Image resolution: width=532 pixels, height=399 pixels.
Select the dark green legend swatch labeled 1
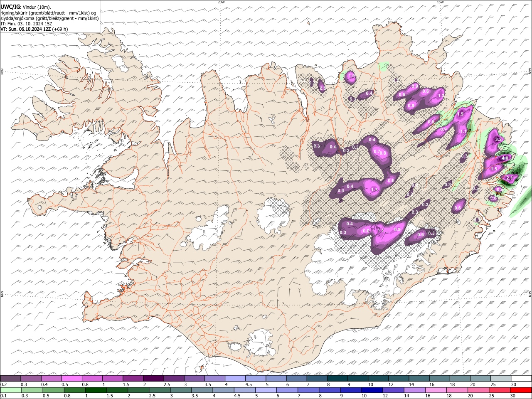point(96,390)
